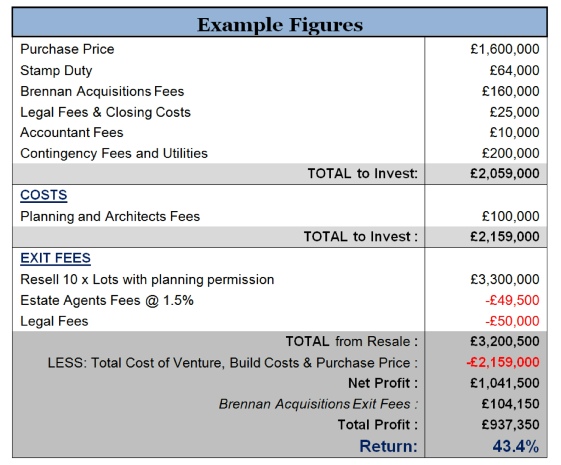Select Contingency Fees and Utilities label

coord(114,153)
